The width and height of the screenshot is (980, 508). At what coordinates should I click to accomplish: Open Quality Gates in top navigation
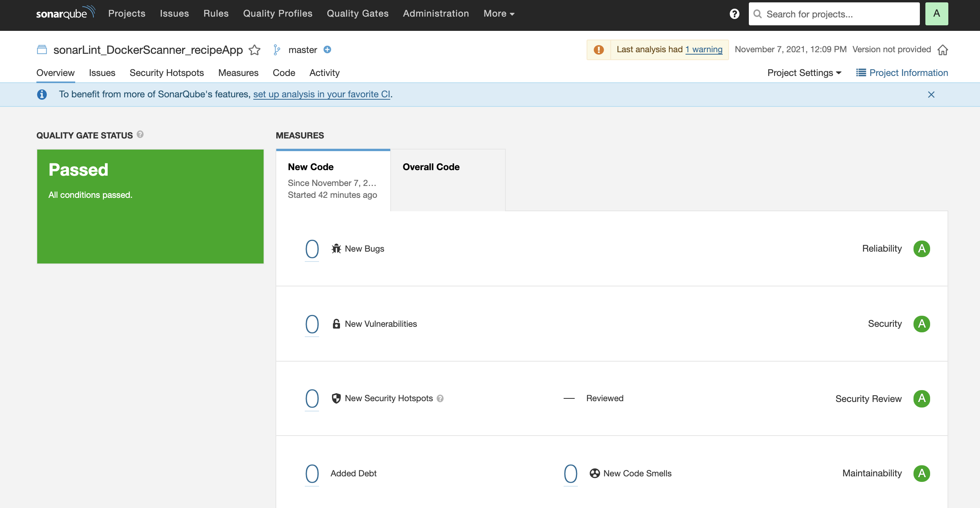pos(358,13)
